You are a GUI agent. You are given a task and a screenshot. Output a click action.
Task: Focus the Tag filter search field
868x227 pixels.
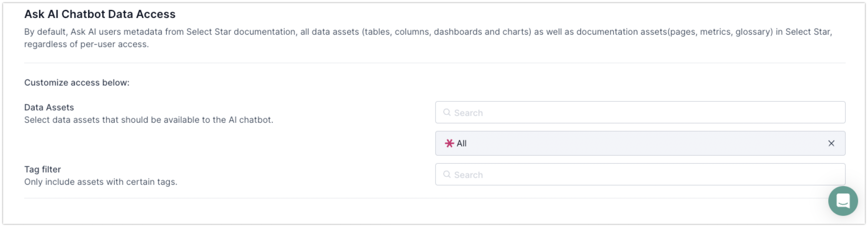[x=640, y=174]
